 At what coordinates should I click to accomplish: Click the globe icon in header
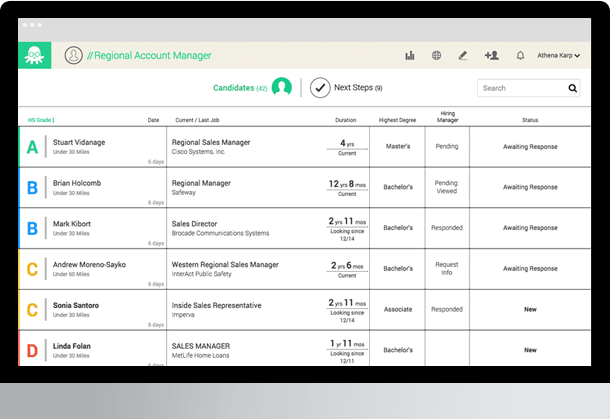click(437, 56)
